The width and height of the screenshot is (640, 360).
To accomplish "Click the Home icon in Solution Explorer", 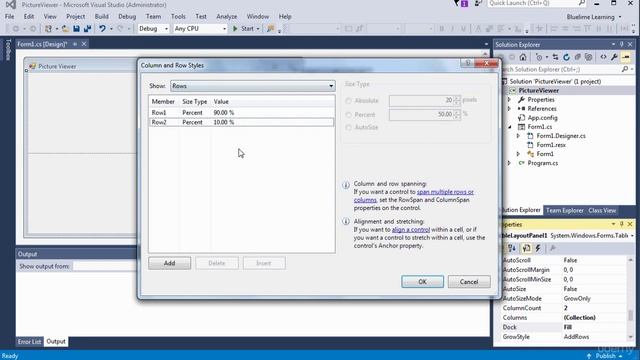I will coord(523,57).
